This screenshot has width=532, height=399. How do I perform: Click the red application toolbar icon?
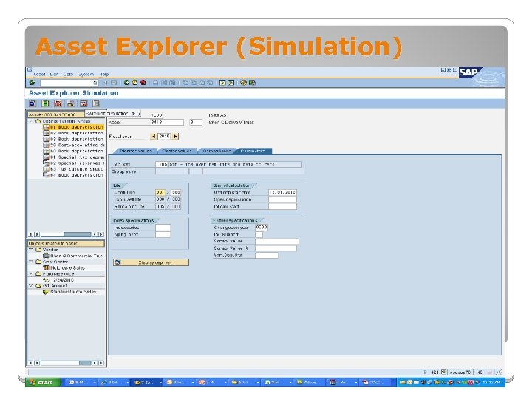[x=58, y=103]
